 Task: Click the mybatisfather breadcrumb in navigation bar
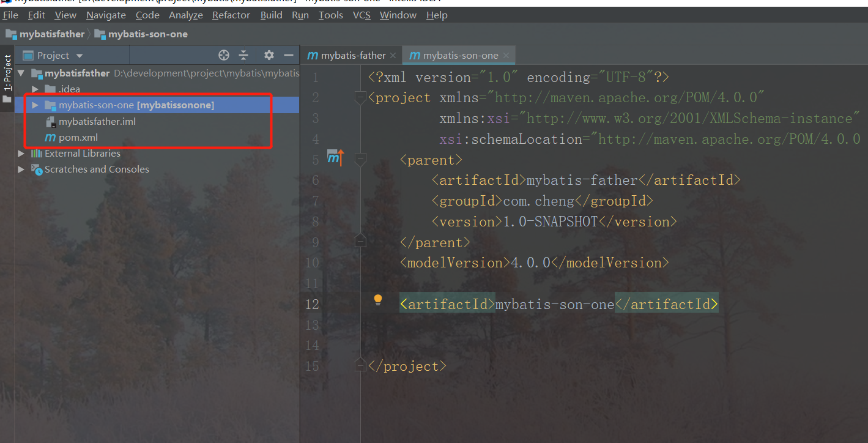pyautogui.click(x=45, y=34)
